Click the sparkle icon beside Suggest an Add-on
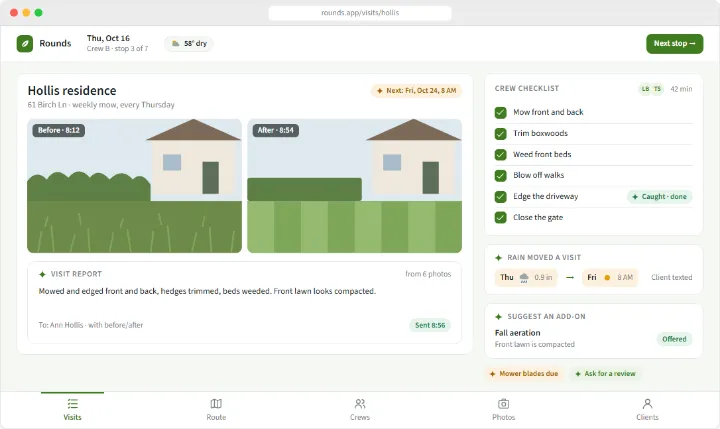 pyautogui.click(x=499, y=316)
